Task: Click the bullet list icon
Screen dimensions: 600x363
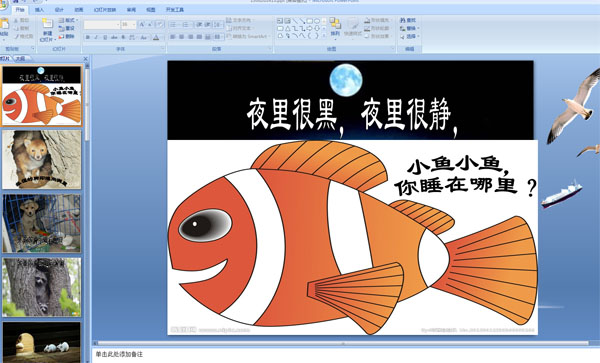Action: point(173,24)
